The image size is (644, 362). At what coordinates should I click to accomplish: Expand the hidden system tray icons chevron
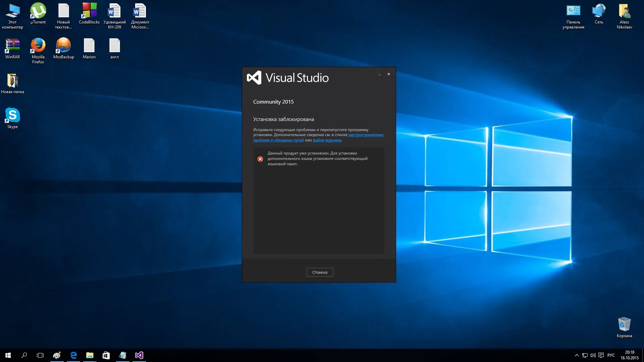point(577,355)
